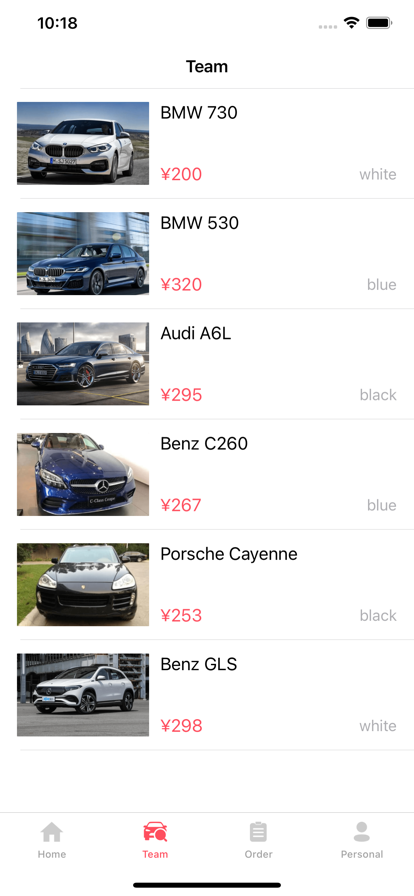Tap the ¥200 price label

pos(181,174)
